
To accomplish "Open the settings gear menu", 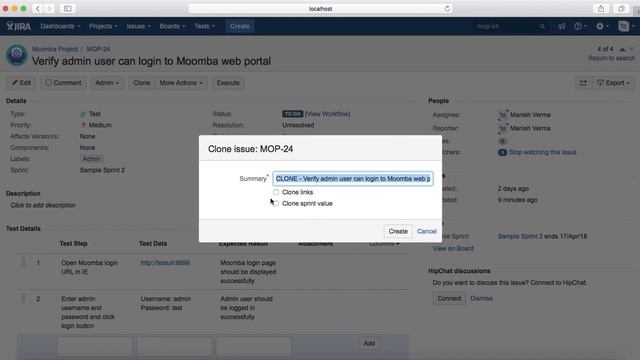I will (602, 26).
